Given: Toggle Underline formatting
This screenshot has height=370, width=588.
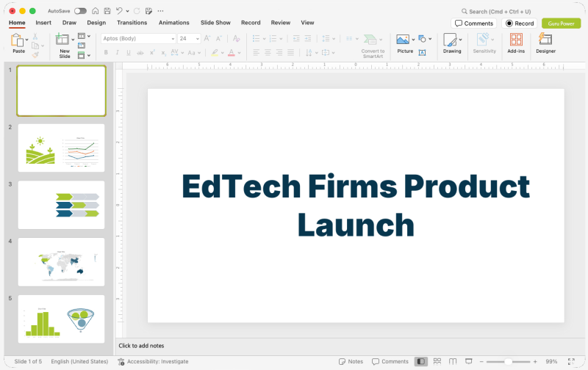Looking at the screenshot, I should tap(128, 53).
